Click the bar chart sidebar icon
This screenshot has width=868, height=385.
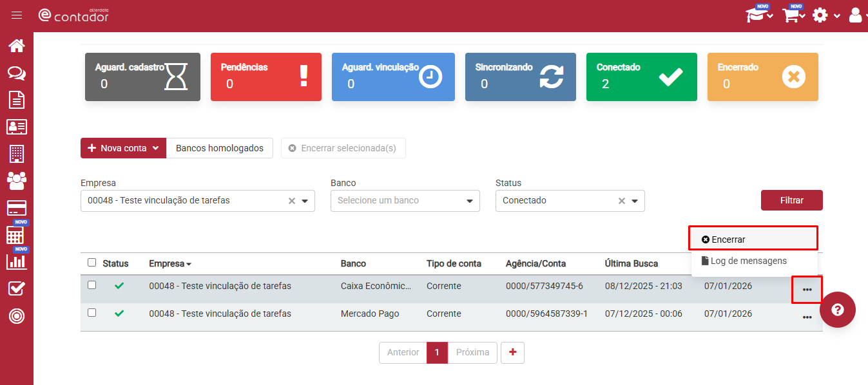tap(17, 261)
